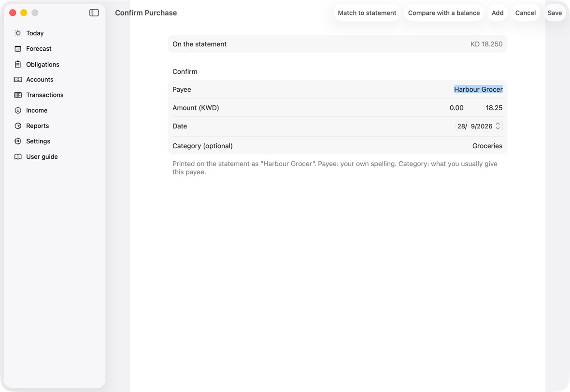The height and width of the screenshot is (392, 570).
Task: Click the Add toolbar button
Action: [497, 13]
